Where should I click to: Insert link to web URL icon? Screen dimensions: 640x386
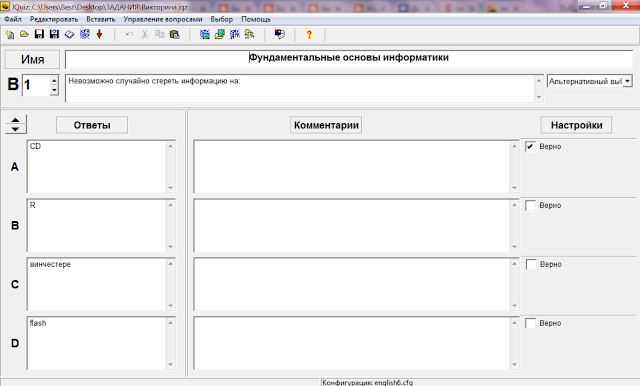[235, 35]
